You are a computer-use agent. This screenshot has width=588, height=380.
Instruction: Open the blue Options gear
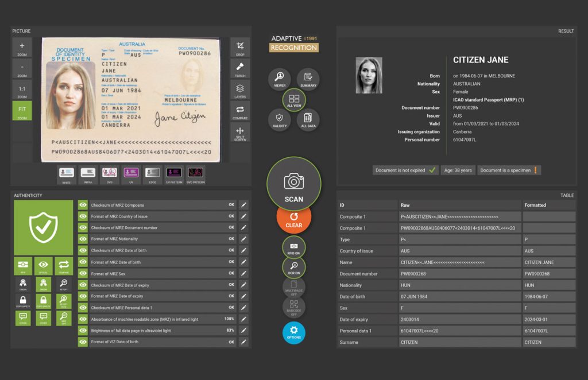[x=294, y=333]
